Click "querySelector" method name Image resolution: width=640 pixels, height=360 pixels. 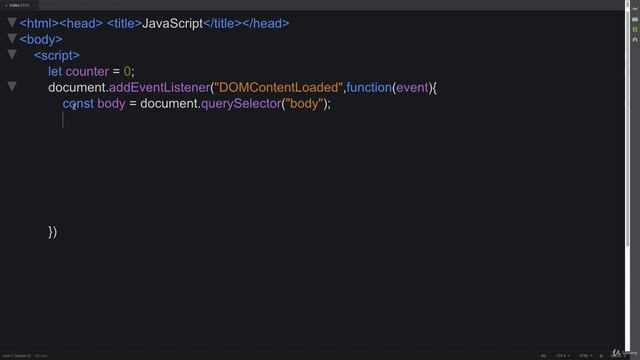click(241, 104)
